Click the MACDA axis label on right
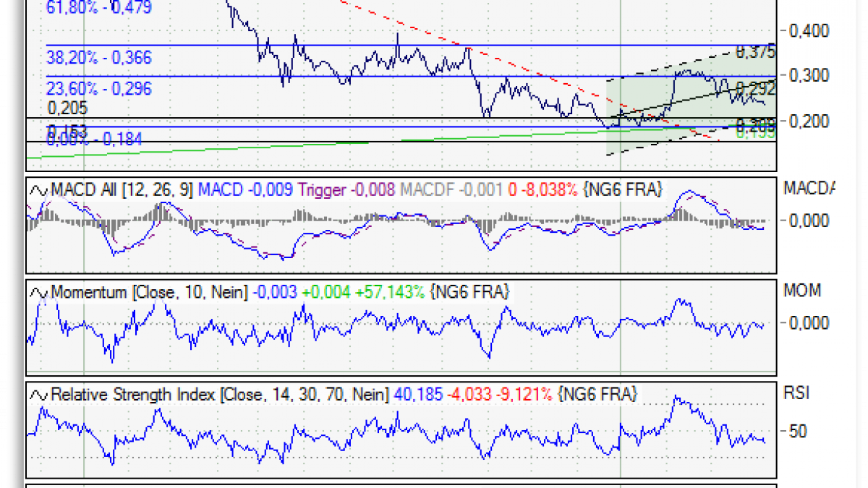This screenshot has width=868, height=488. 809,189
